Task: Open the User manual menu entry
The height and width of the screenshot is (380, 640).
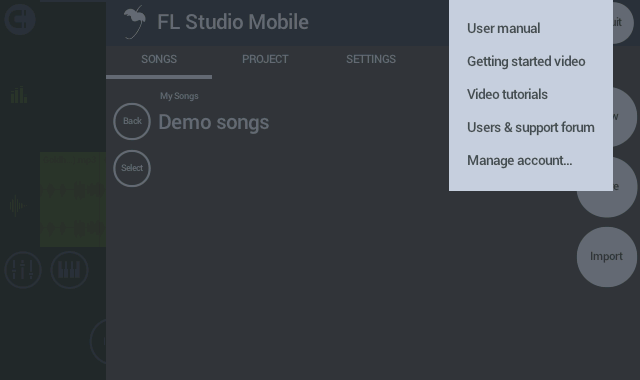Action: (504, 28)
